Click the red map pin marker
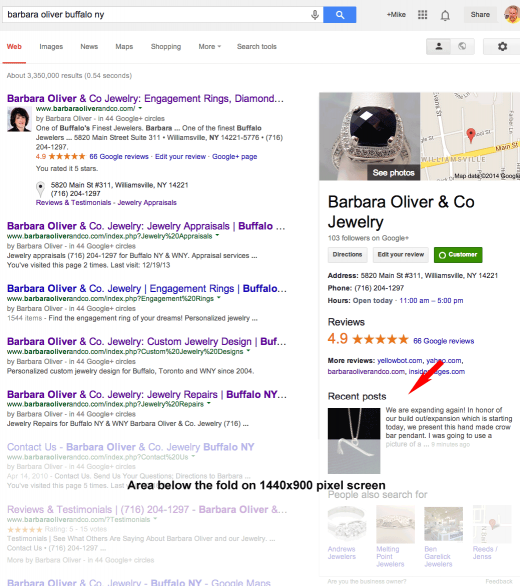Image resolution: width=520 pixels, height=586 pixels. (471, 135)
